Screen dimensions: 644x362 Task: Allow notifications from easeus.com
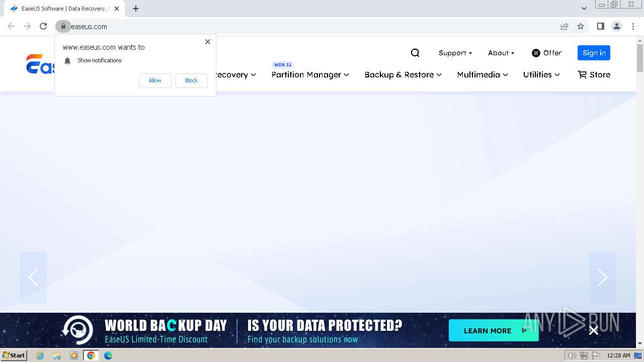[155, 80]
